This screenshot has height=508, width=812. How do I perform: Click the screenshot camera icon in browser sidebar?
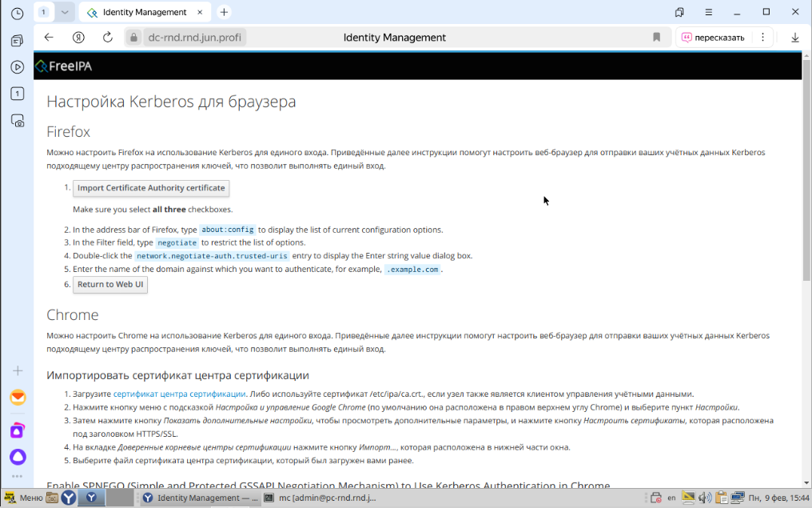(17, 120)
